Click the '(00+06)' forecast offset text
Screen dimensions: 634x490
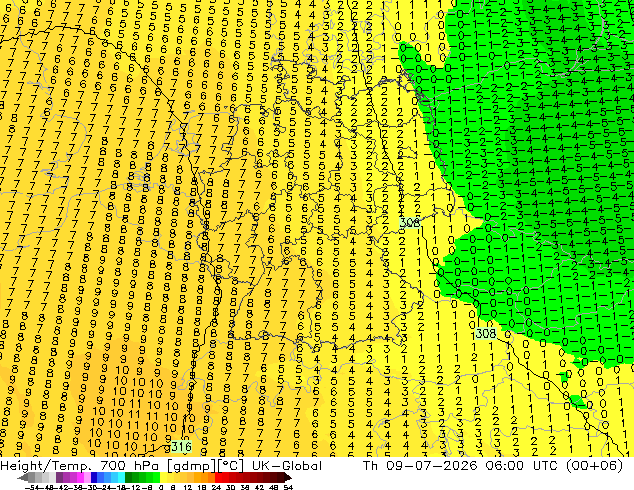coord(595,466)
